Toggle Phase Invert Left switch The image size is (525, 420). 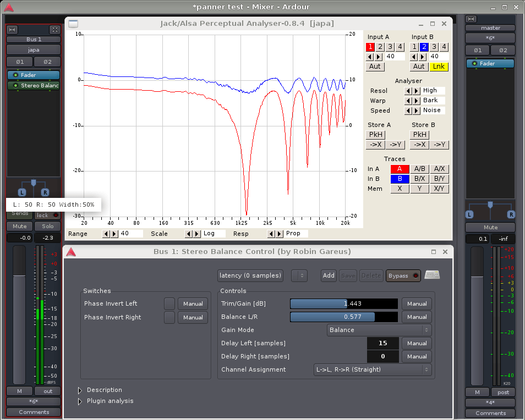pos(169,303)
